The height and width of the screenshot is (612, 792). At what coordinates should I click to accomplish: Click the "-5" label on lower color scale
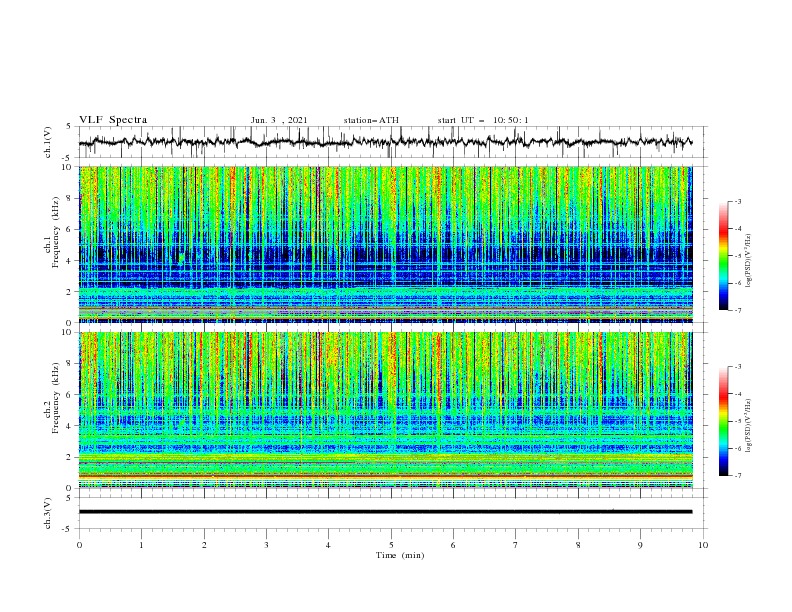(738, 421)
